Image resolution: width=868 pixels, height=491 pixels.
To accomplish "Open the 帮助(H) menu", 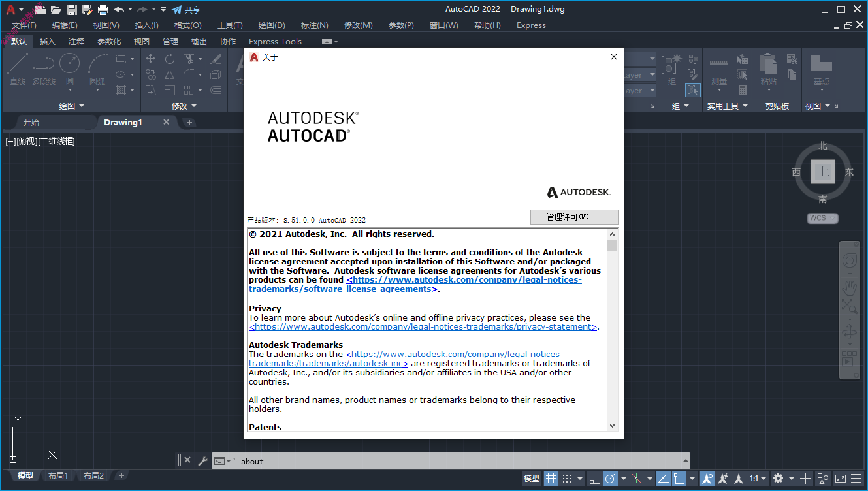I will click(x=487, y=25).
